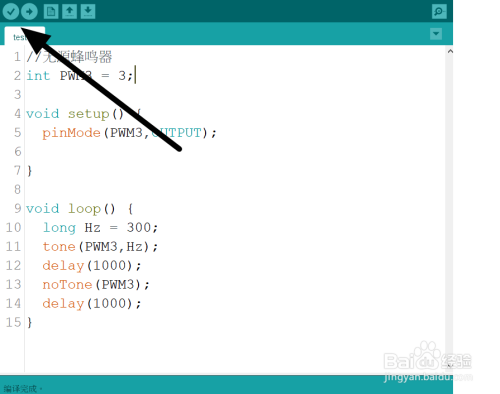Click the void loop() line
Screen dimensions: 500x394
(x=80, y=209)
